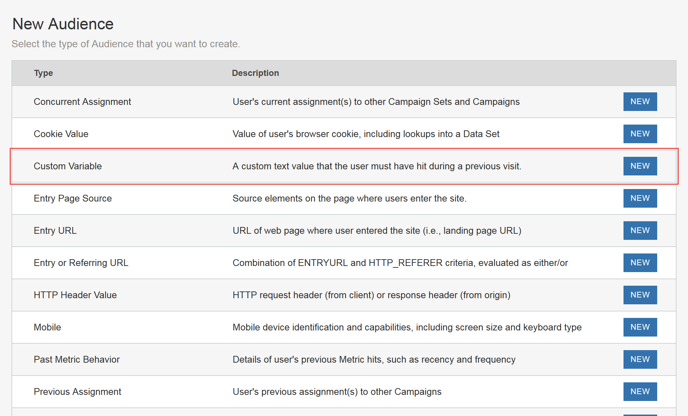
Task: Click the Entry Page Source type name
Action: (72, 198)
